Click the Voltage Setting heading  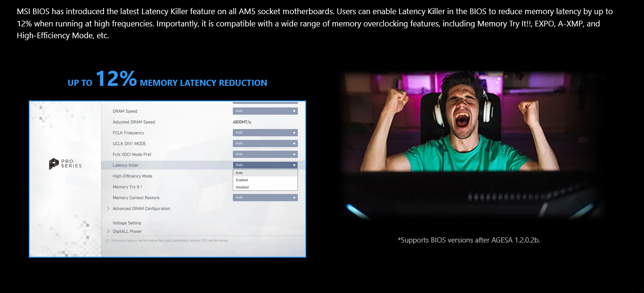pos(127,223)
